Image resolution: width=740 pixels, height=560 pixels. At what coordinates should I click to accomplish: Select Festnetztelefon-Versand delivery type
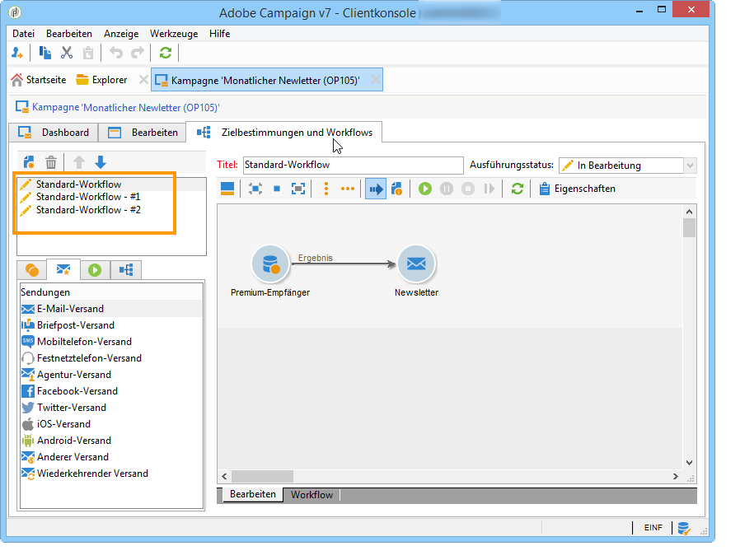111,358
